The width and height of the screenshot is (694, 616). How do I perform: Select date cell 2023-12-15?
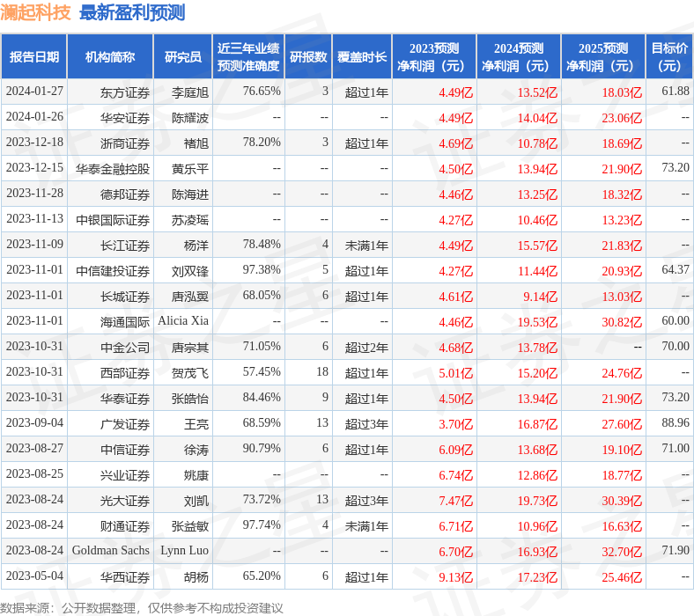click(x=34, y=167)
